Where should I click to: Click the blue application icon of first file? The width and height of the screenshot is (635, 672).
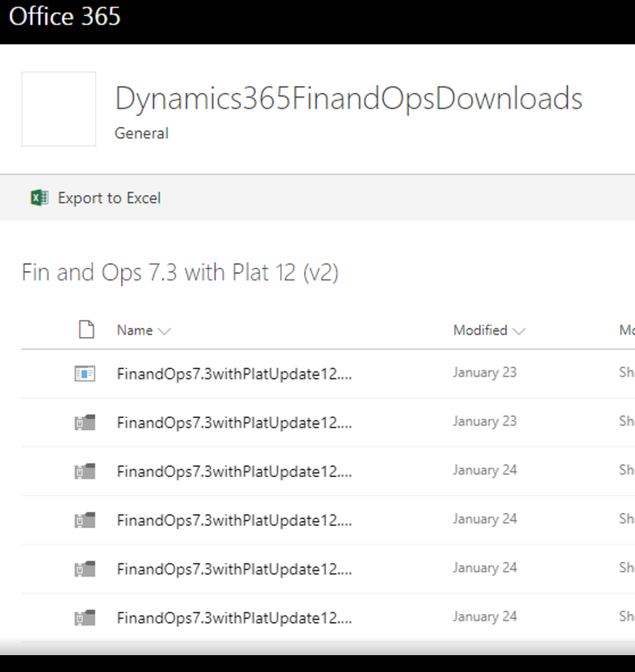coord(85,373)
